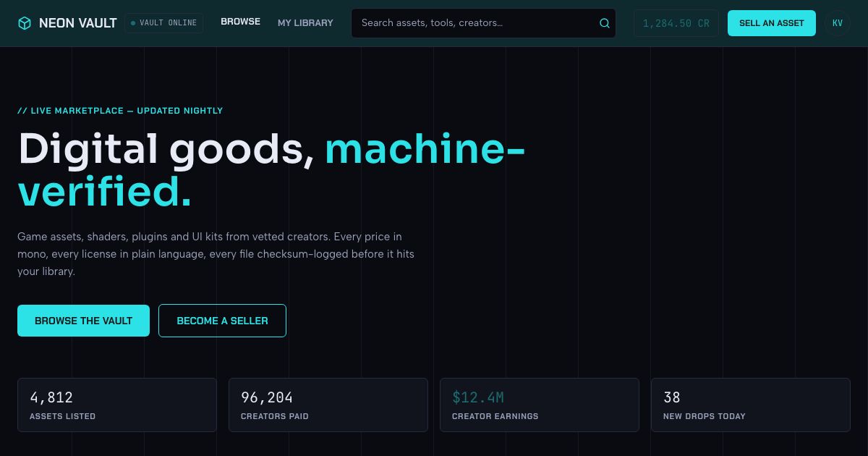The width and height of the screenshot is (868, 456).
Task: Open the Browse nav item
Action: tap(240, 22)
